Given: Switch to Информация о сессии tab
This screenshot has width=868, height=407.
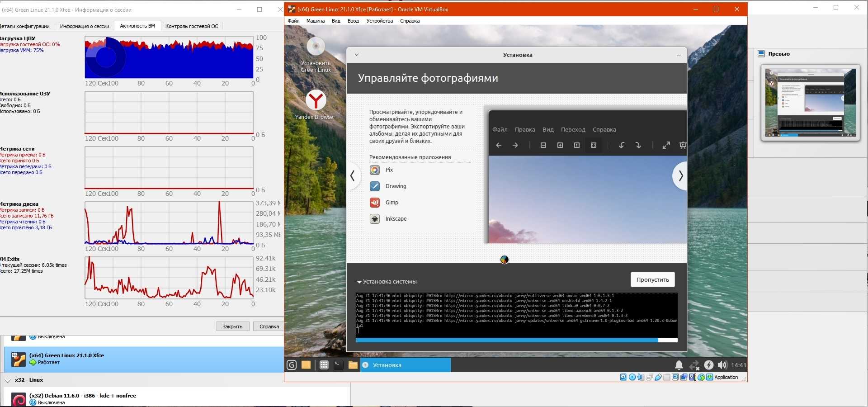Looking at the screenshot, I should [x=85, y=26].
